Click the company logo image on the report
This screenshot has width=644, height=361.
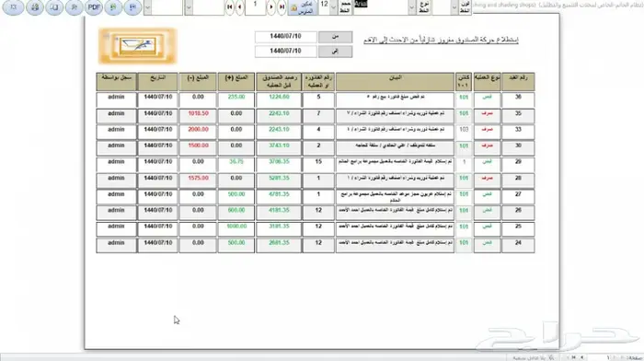click(x=138, y=46)
